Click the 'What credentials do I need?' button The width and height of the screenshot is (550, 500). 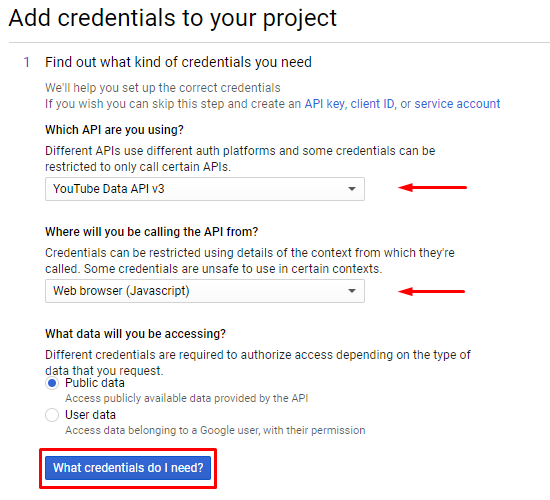[x=128, y=468]
